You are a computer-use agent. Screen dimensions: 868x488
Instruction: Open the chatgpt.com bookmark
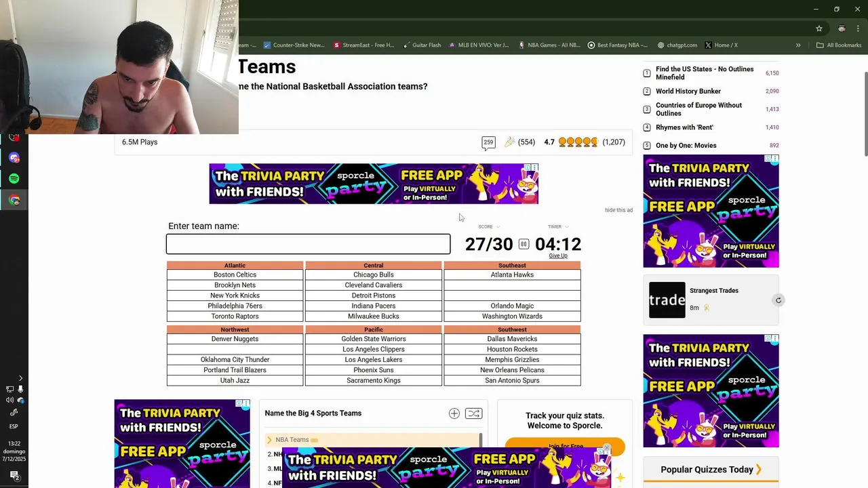click(x=677, y=45)
